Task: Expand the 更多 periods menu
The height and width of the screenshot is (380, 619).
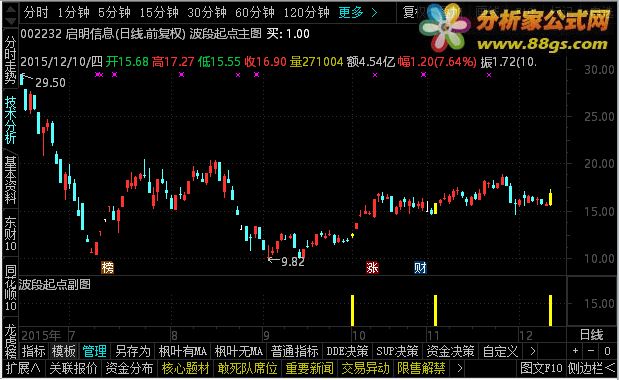Action: (x=358, y=13)
